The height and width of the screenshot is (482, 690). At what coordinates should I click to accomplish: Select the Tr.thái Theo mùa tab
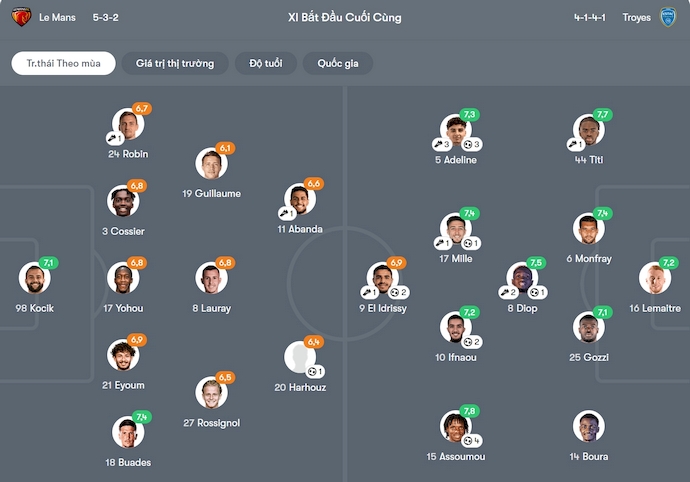tap(64, 63)
